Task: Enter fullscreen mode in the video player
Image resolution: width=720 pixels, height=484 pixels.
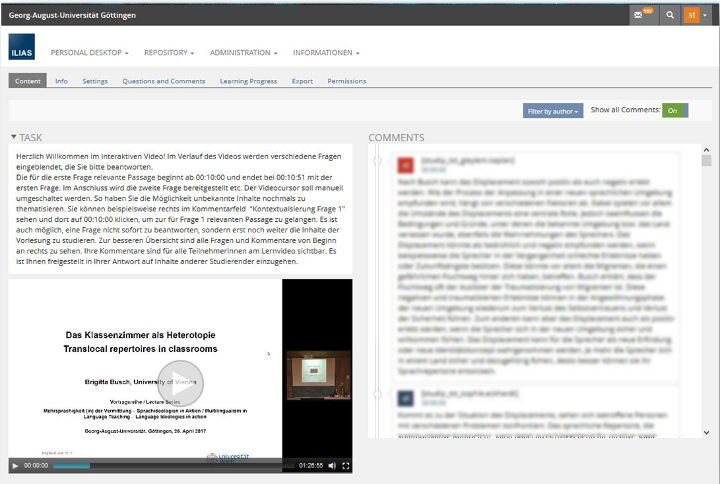Action: point(346,466)
